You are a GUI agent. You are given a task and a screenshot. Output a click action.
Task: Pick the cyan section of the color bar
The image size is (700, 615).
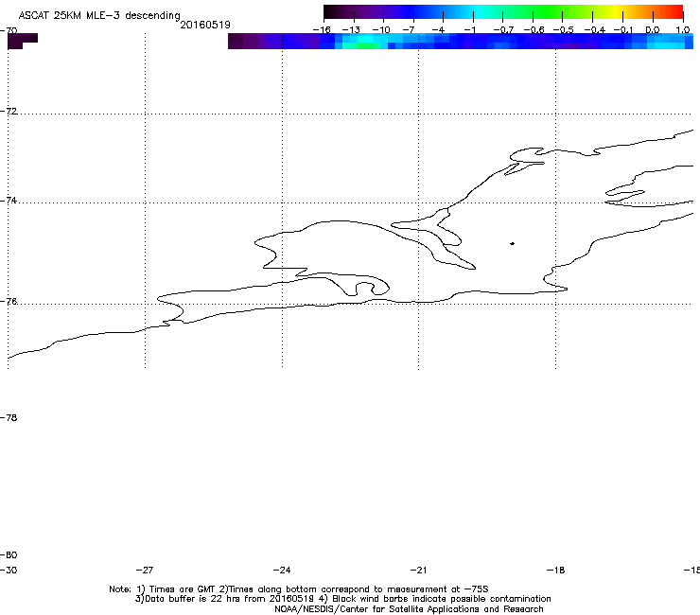(x=480, y=11)
